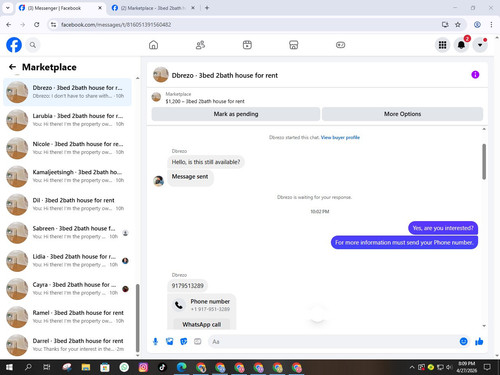This screenshot has height=375, width=500.
Task: Click the 'Yes, are you interested?' message
Action: point(443,228)
